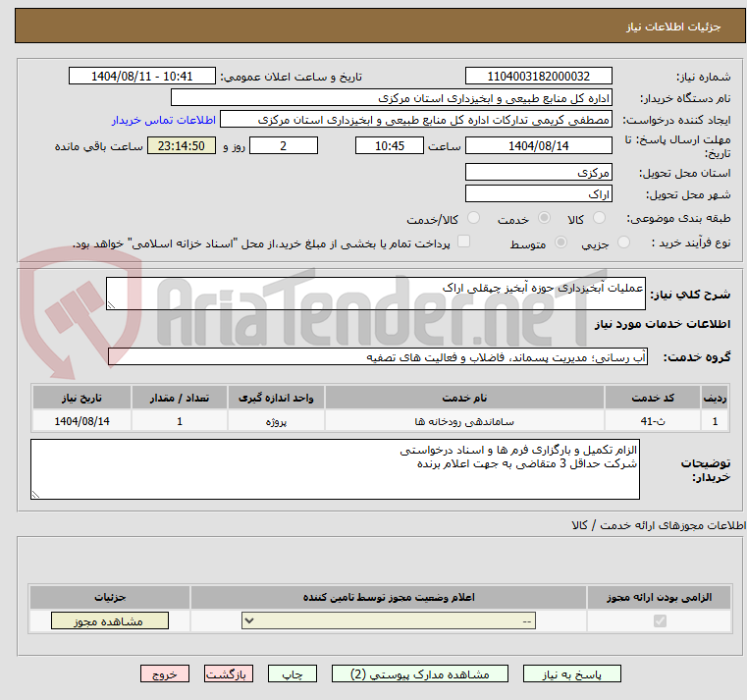
Task: Select the 'کالا/خدمت' radio button
Action: [473, 218]
